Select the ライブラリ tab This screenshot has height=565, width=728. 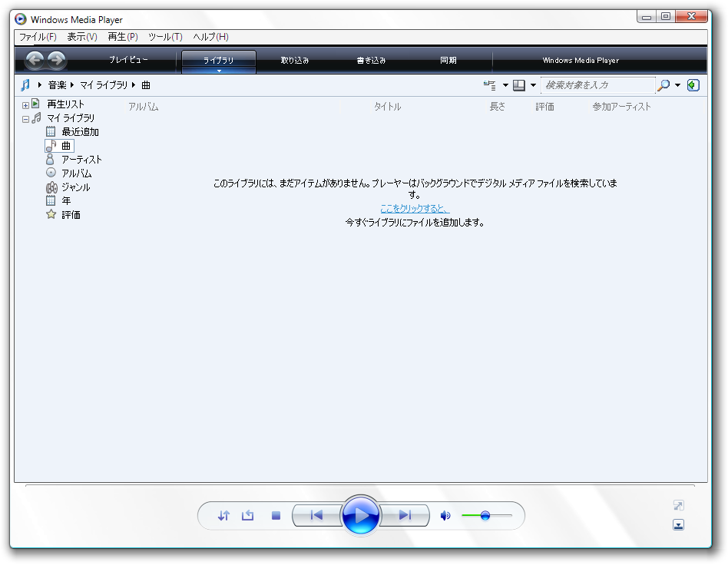pyautogui.click(x=219, y=61)
